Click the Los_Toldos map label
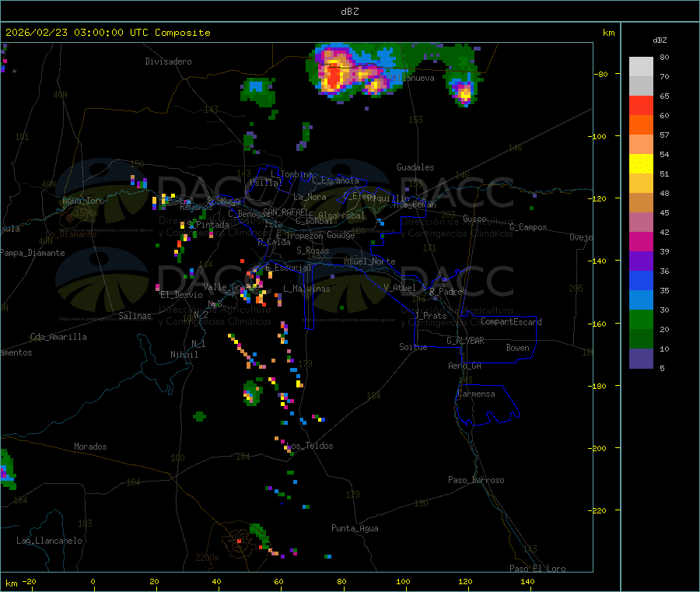Viewport: 700px width, 592px height. click(310, 446)
